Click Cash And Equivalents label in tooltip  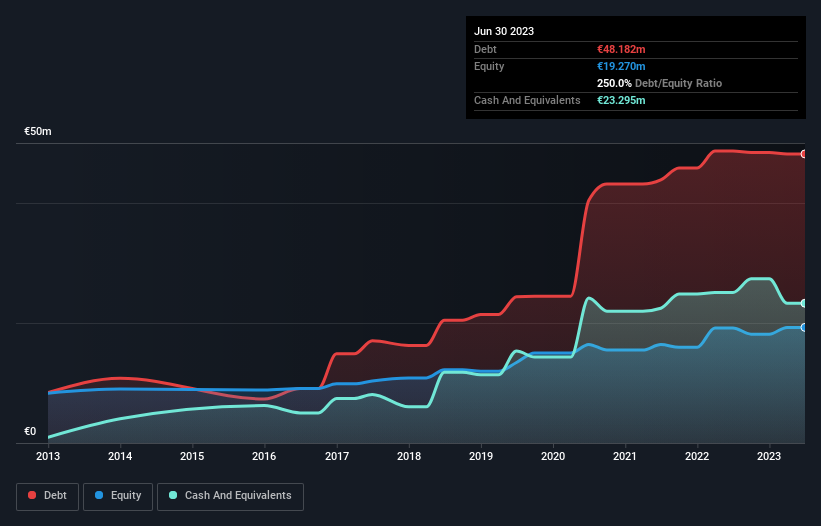coord(527,100)
